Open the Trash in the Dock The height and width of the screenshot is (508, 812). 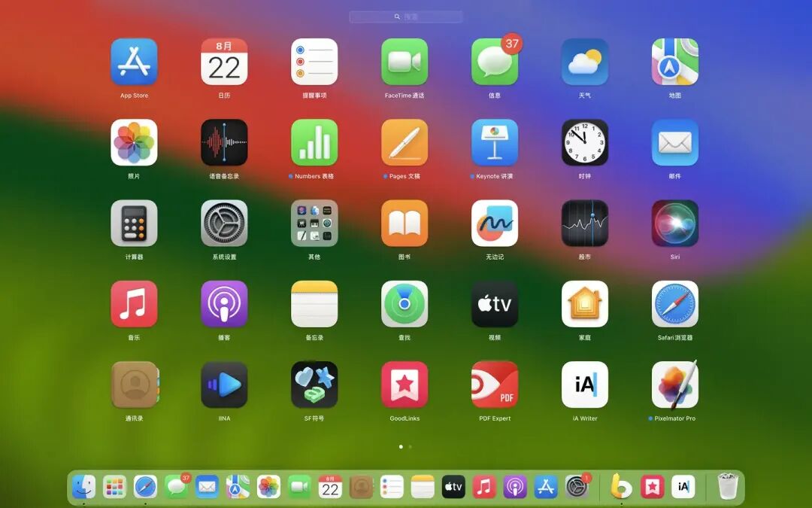[728, 486]
